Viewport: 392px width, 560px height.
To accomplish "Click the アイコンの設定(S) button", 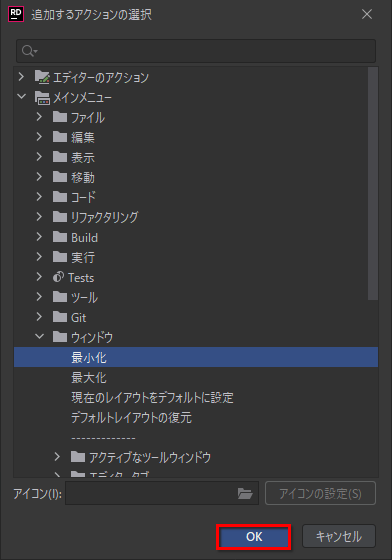I will point(320,493).
